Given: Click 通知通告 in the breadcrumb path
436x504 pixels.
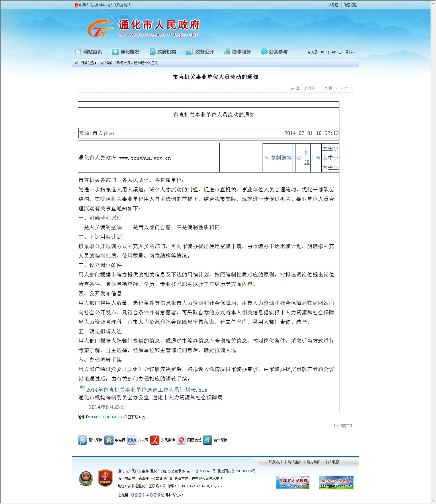Looking at the screenshot, I should point(141,63).
